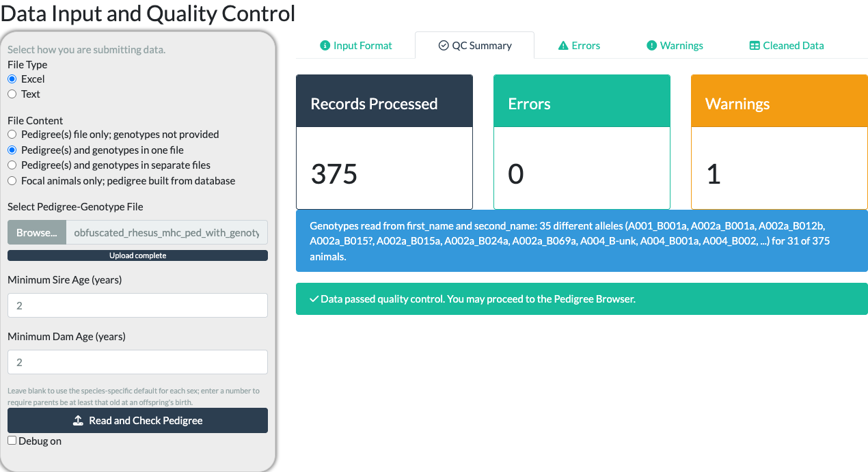This screenshot has width=868, height=472.
Task: Click the orange Warnings card header
Action: coord(779,101)
